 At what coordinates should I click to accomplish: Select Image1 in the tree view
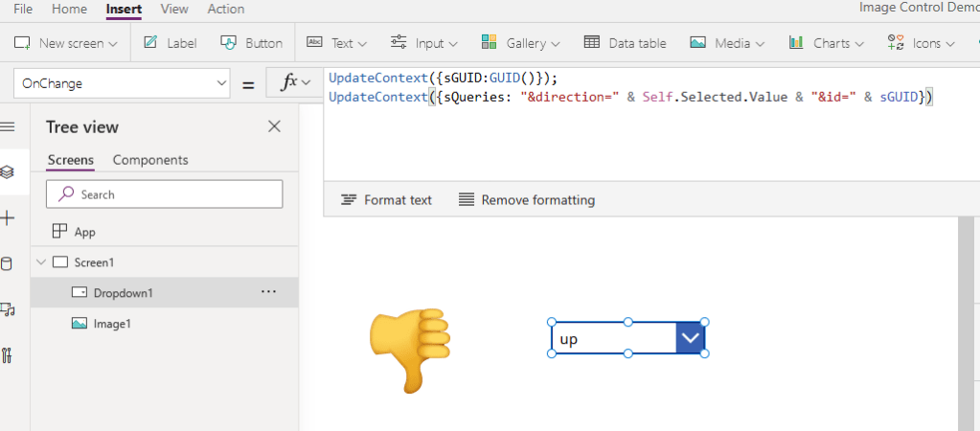(111, 324)
